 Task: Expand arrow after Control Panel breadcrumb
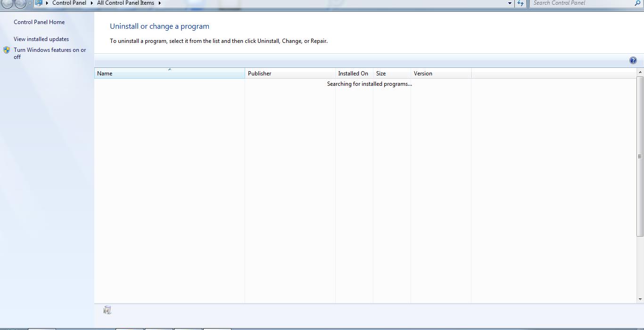tap(92, 3)
